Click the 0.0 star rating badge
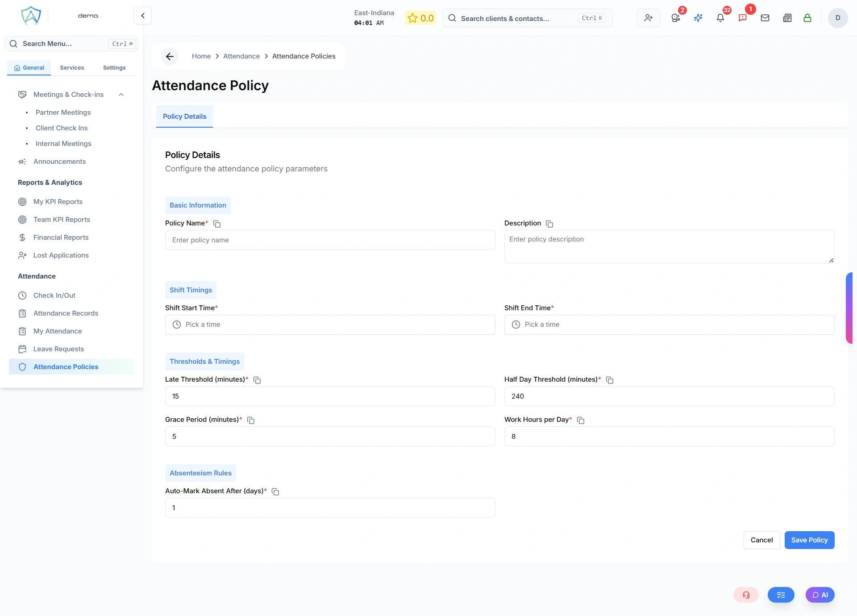This screenshot has width=857, height=616. [x=420, y=18]
